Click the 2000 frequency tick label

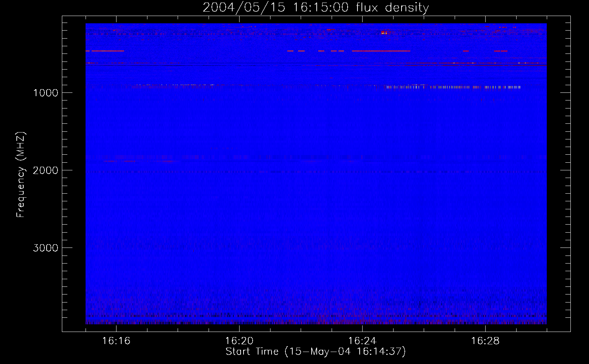46,170
